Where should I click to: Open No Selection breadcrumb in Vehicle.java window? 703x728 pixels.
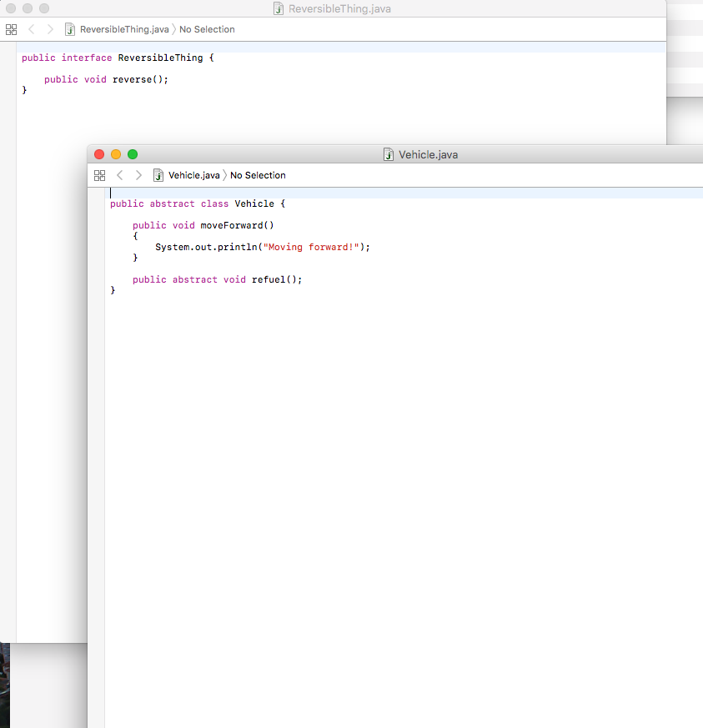258,175
